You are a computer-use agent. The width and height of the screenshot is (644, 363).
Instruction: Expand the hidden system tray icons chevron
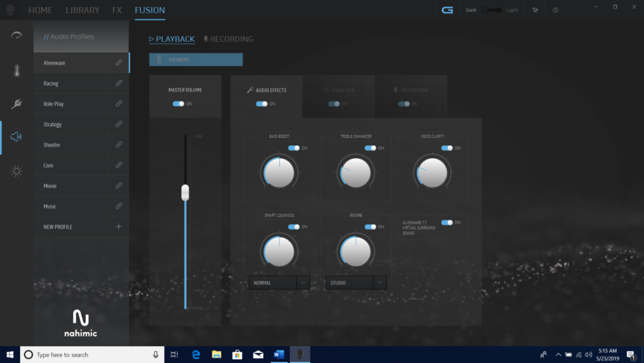pyautogui.click(x=558, y=355)
